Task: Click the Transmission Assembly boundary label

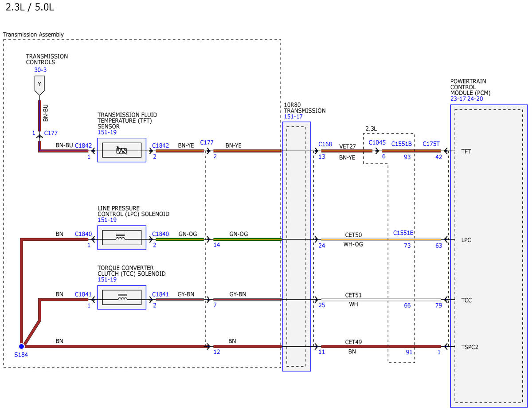Action: [33, 35]
